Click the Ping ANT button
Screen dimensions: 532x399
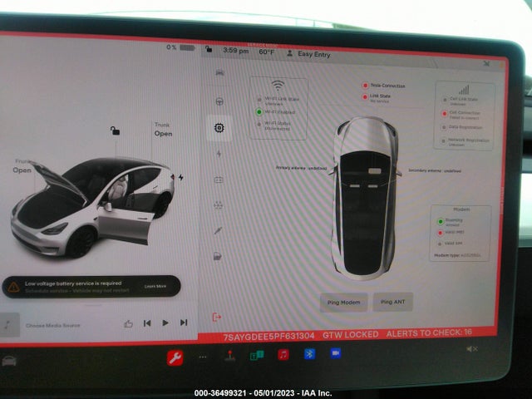[392, 302]
